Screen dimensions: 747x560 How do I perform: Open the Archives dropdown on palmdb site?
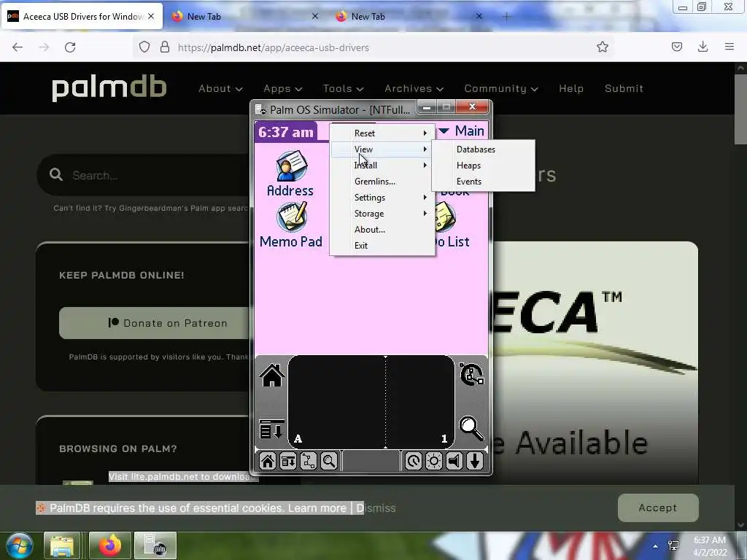(x=414, y=88)
